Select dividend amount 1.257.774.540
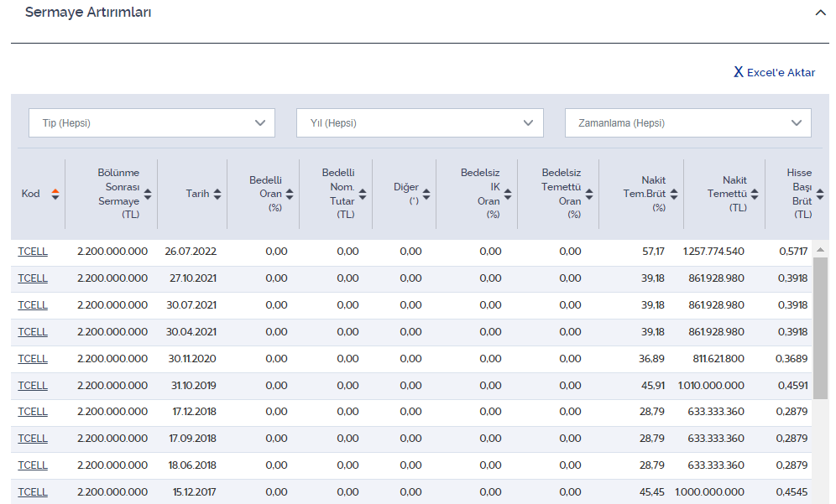The image size is (836, 504). 713,252
